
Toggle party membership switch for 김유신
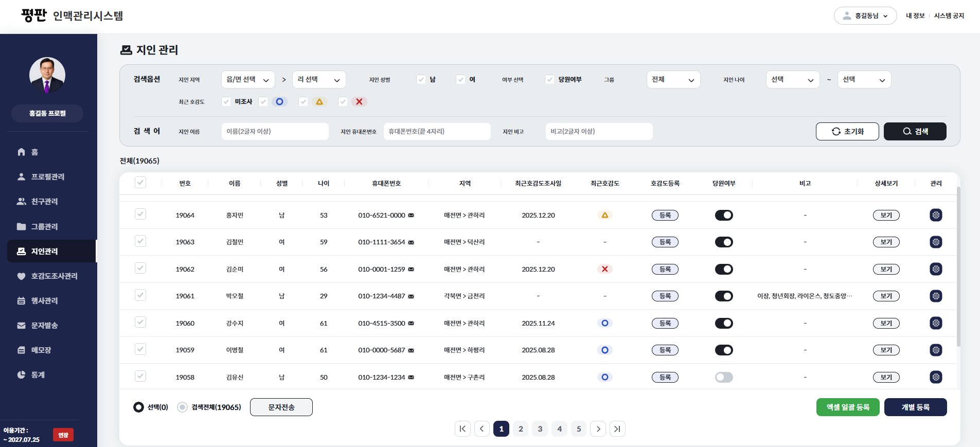[723, 377]
